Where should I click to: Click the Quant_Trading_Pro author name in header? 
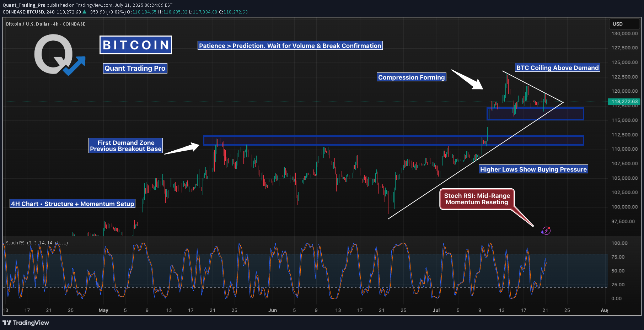(x=24, y=5)
